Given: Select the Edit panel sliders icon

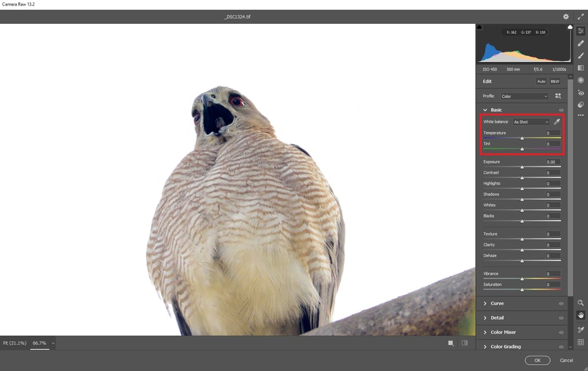Looking at the screenshot, I should click(581, 31).
